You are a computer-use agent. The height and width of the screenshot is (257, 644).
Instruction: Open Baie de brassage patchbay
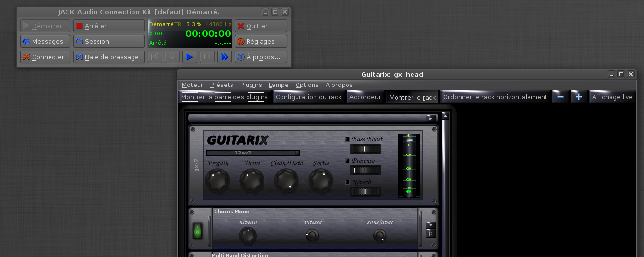click(109, 57)
